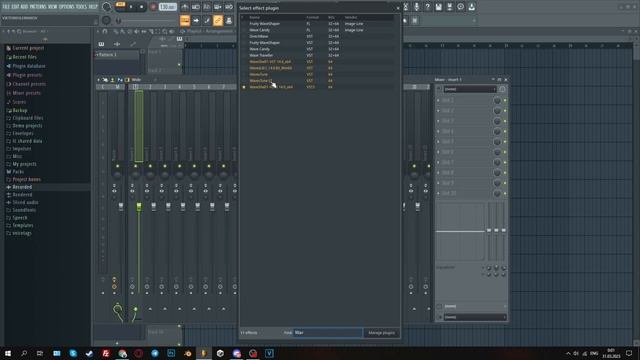The width and height of the screenshot is (640, 360).
Task: Adjust the Slot 2 mix level knob
Action: [497, 111]
